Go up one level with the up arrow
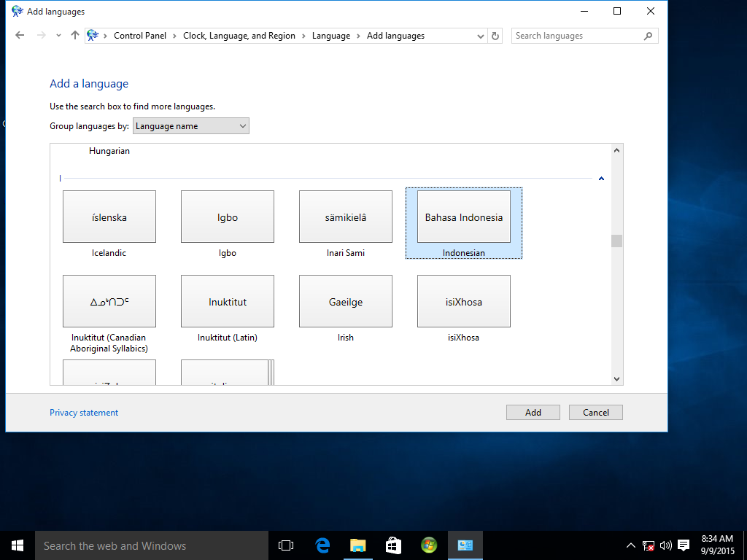This screenshot has height=560, width=747. coord(74,35)
